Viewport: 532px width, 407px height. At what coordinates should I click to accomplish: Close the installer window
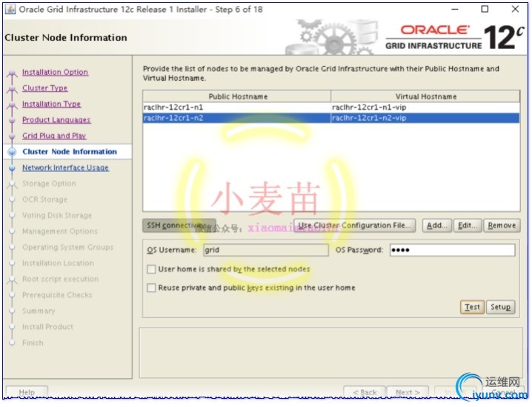[x=515, y=9]
